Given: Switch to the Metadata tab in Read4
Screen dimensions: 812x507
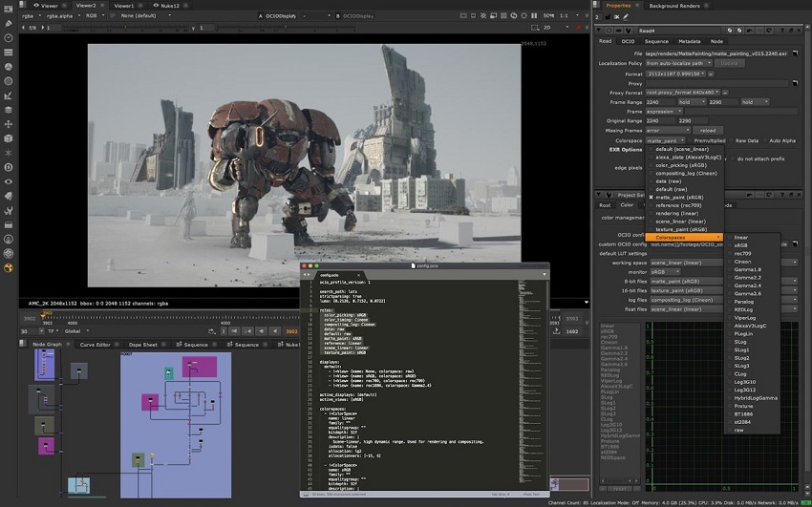Looking at the screenshot, I should tap(689, 41).
